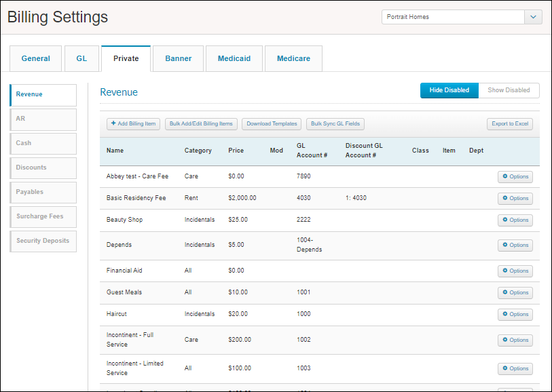Go to the Medicaid tab
The width and height of the screenshot is (552, 392).
click(234, 58)
